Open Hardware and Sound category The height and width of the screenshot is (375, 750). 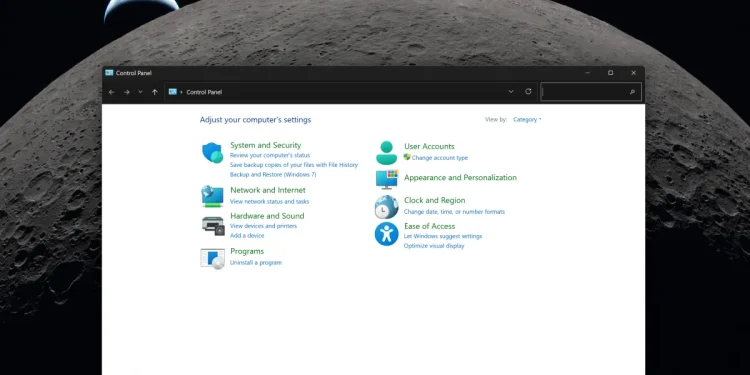267,216
